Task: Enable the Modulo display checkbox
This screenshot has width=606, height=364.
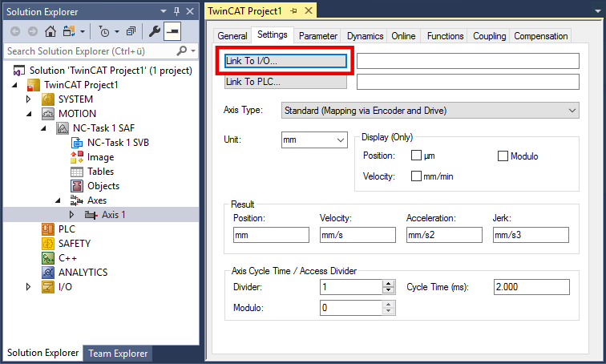Action: tap(503, 156)
